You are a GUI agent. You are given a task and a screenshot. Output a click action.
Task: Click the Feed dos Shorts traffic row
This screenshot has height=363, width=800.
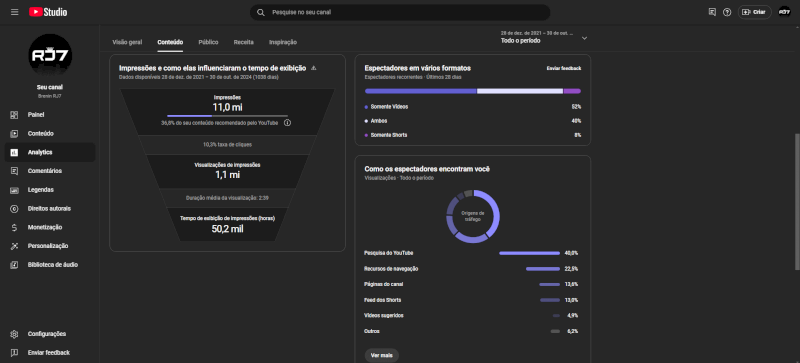click(471, 300)
